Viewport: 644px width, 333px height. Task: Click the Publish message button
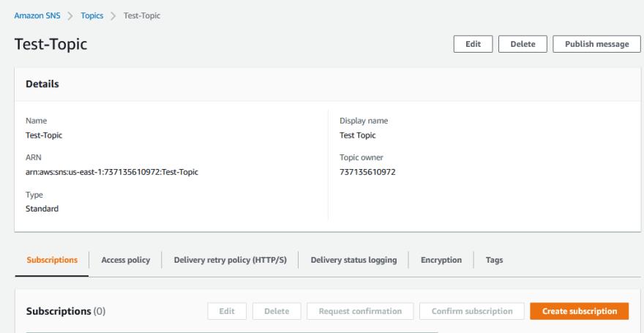pos(596,44)
